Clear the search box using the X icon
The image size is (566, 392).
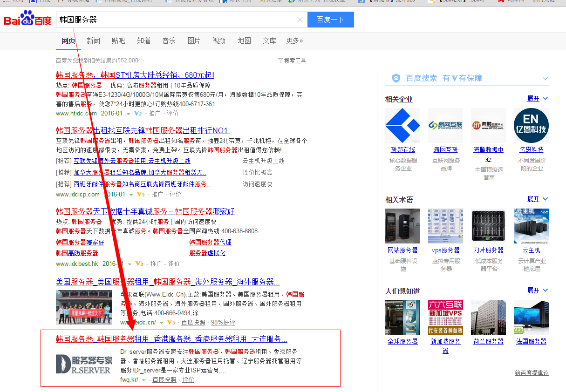click(300, 20)
